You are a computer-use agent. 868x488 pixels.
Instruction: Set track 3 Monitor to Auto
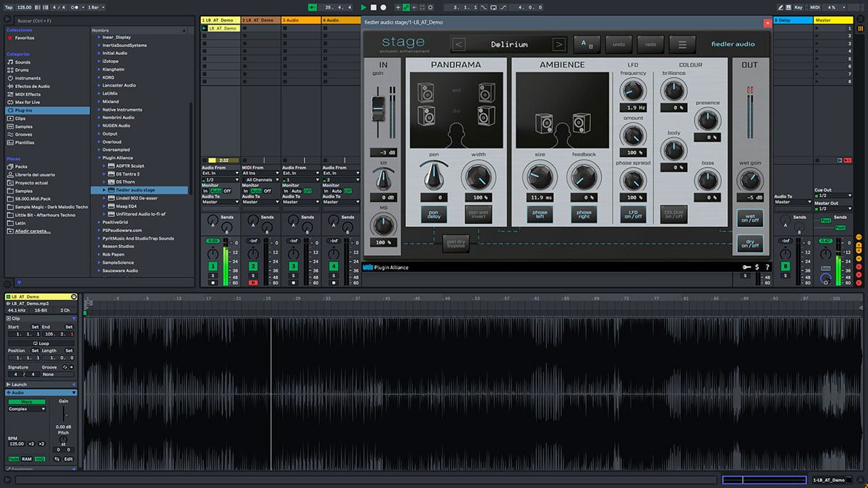pos(297,191)
